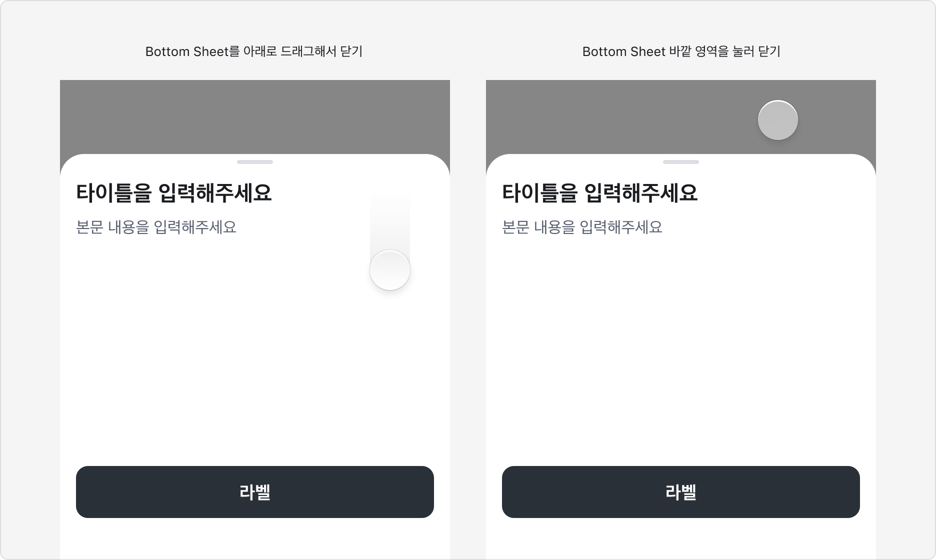
Task: Select the body text 본문 내용을 입력해주세요 in left sheet
Action: (x=156, y=227)
